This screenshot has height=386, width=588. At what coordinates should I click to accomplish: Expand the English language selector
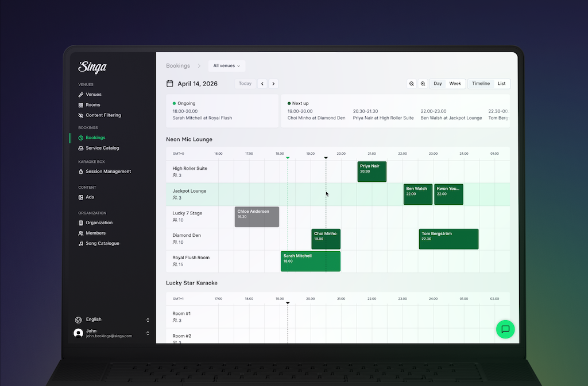pyautogui.click(x=148, y=320)
